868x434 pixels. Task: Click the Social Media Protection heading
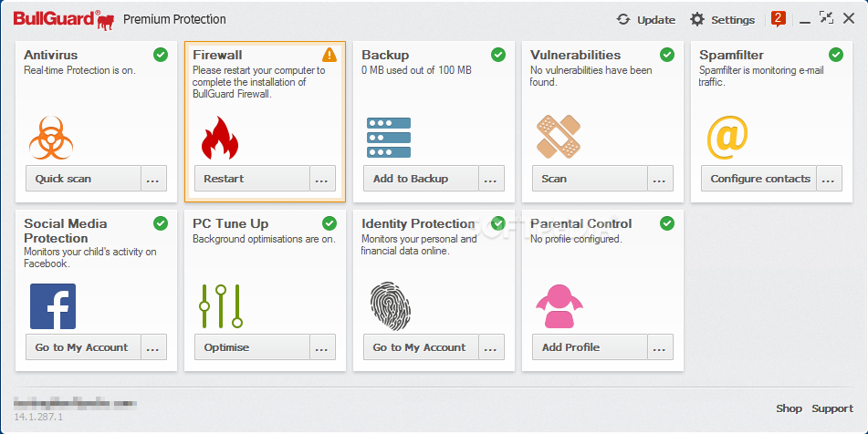[66, 231]
